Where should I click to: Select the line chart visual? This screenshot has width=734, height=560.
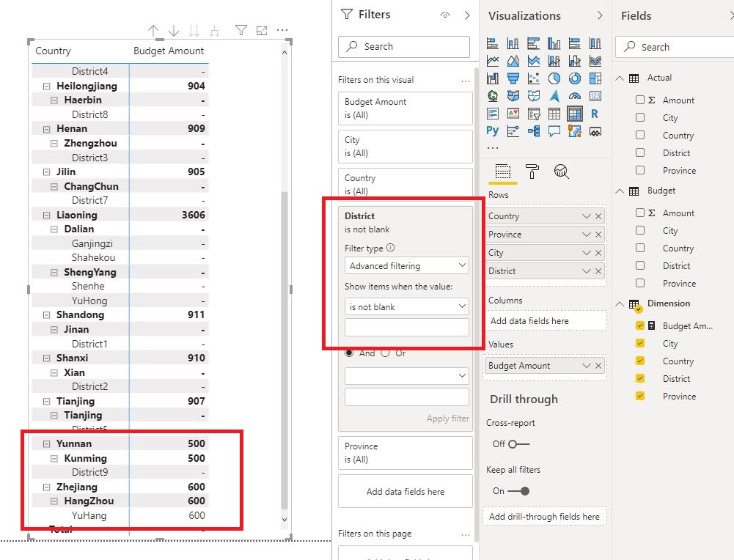pyautogui.click(x=493, y=61)
